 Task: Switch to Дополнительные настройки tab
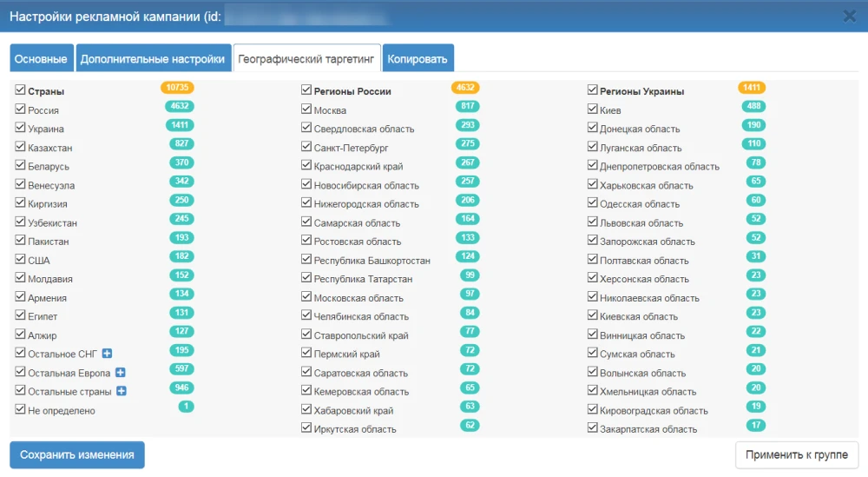153,59
